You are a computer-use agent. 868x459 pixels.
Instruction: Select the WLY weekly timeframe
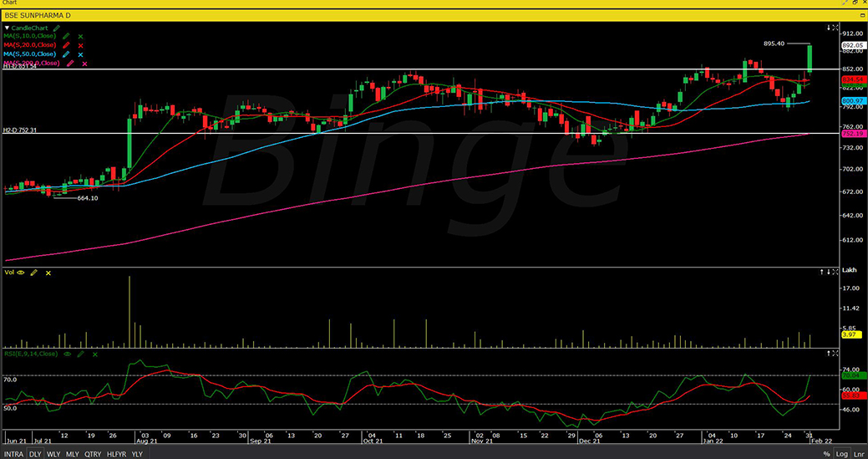[x=53, y=454]
